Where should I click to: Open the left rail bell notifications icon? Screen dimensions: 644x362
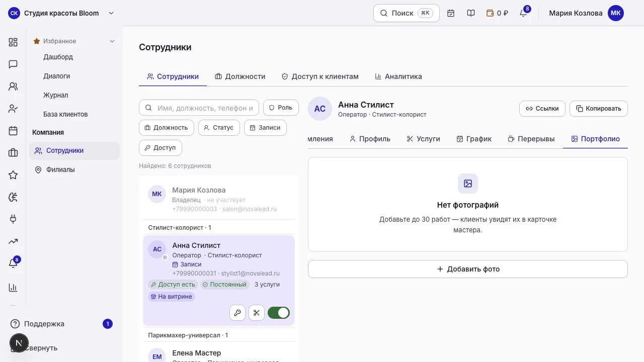pyautogui.click(x=13, y=263)
